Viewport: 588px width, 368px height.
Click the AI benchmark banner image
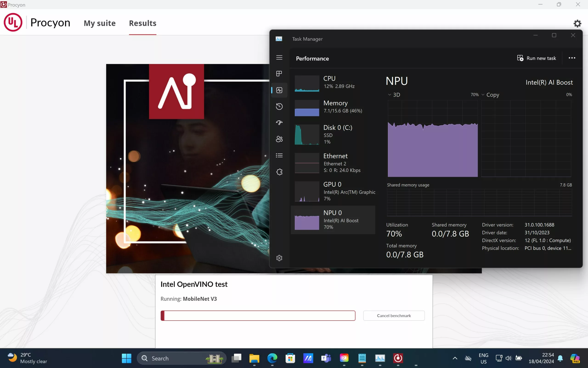coord(188,168)
